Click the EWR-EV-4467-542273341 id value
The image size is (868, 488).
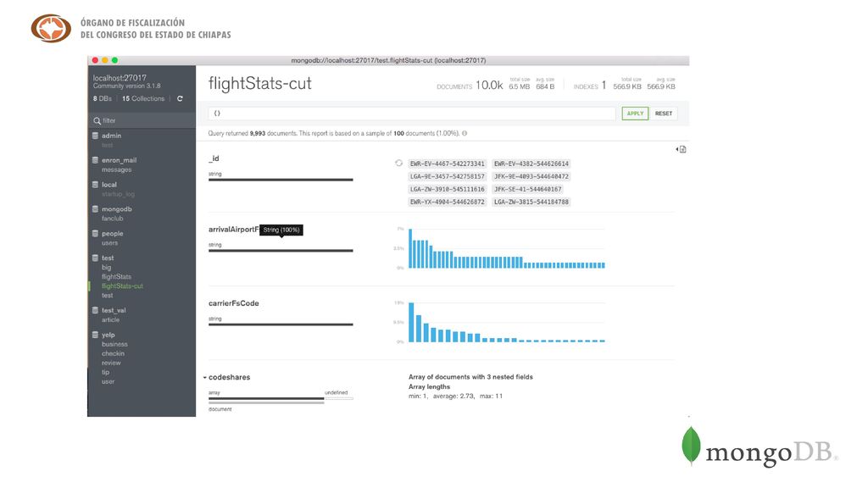(448, 164)
